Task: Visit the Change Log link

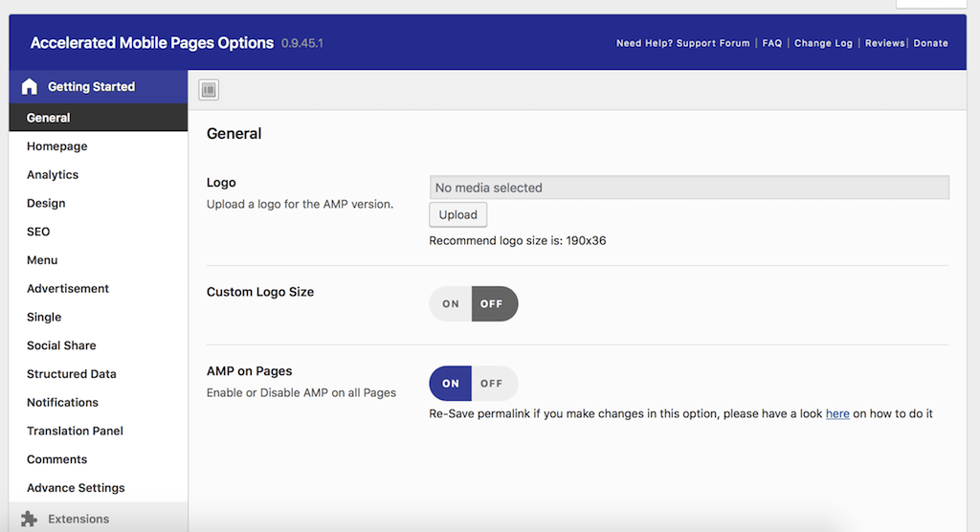Action: [x=823, y=43]
